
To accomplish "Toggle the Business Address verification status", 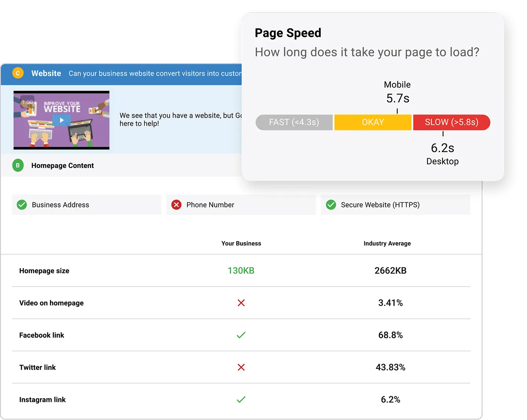I will (22, 205).
